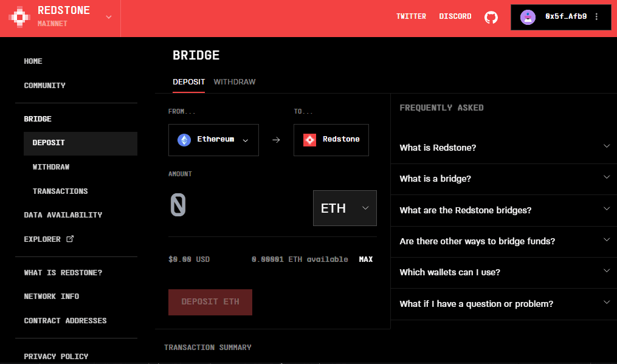
Task: Select the Deposit tab
Action: (189, 82)
